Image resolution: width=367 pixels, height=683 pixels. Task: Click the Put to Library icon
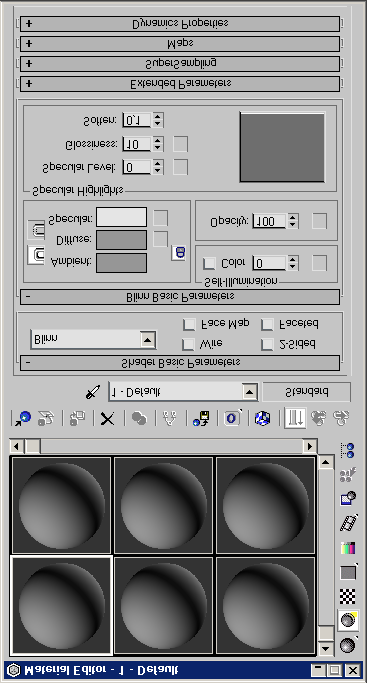pyautogui.click(x=201, y=419)
